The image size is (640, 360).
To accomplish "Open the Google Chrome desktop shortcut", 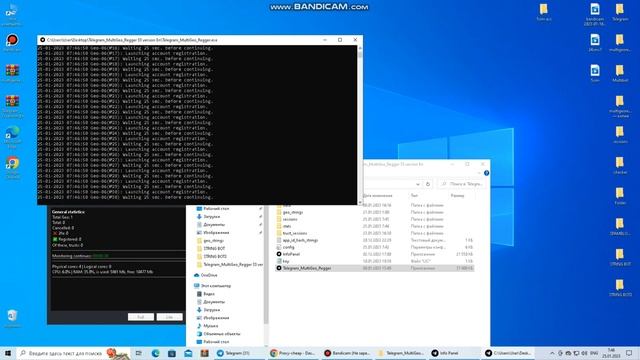I will [x=12, y=167].
